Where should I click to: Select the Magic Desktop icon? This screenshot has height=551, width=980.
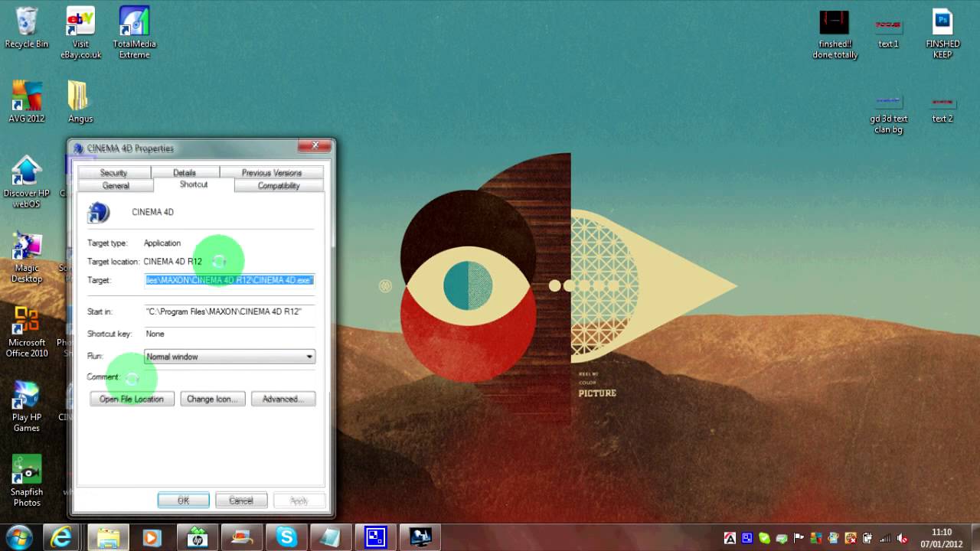pos(26,258)
